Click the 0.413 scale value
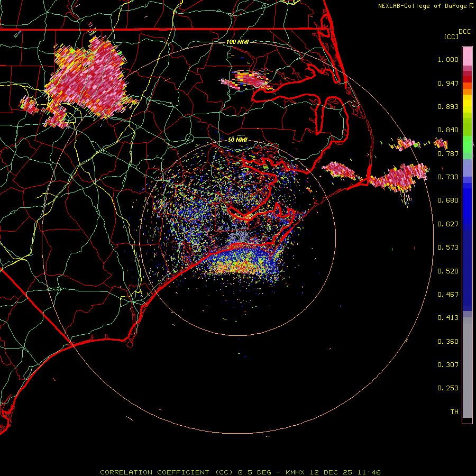 (x=448, y=318)
